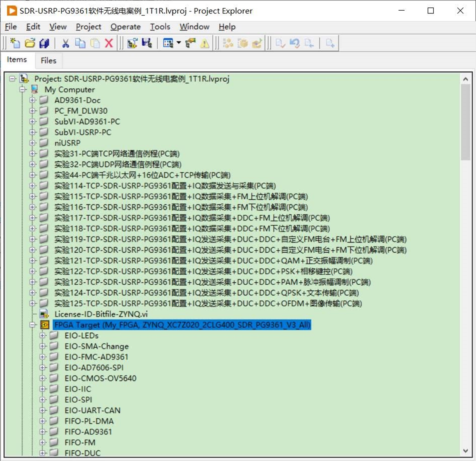Select the 实验125 OFDM item

pyautogui.click(x=208, y=303)
